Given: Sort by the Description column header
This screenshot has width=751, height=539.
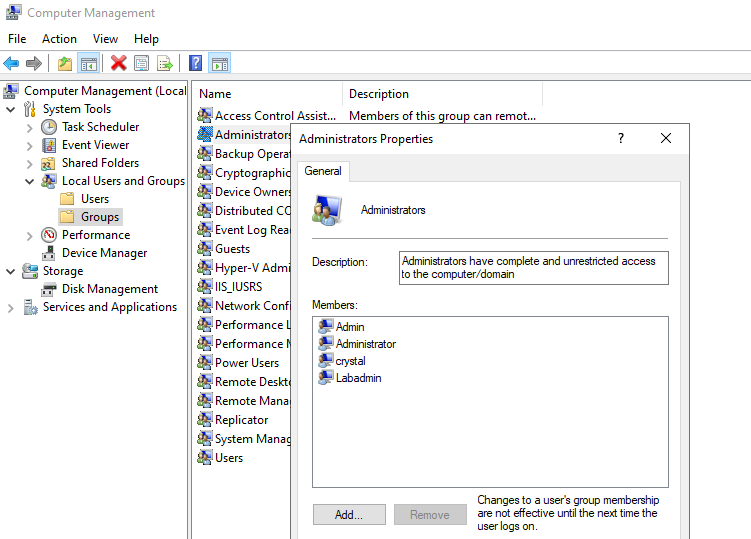Looking at the screenshot, I should (443, 94).
